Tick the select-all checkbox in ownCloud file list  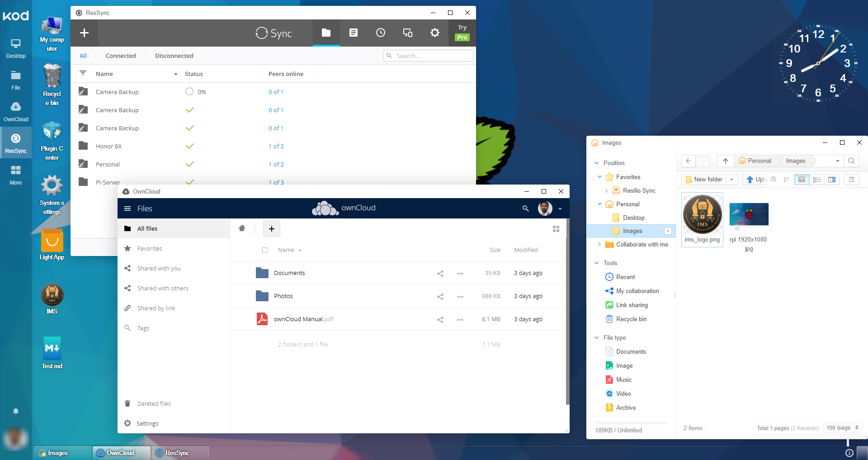tap(265, 250)
